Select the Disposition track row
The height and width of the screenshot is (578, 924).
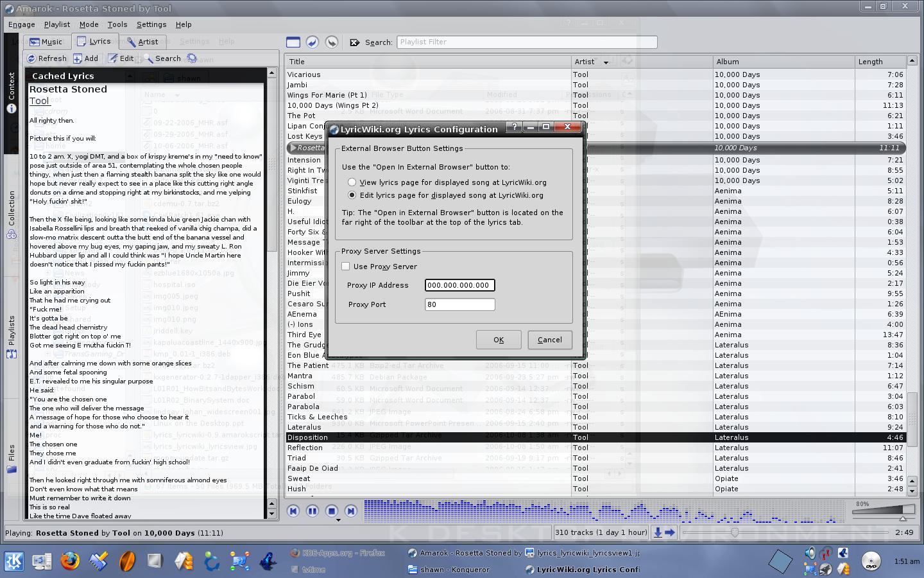coord(595,437)
